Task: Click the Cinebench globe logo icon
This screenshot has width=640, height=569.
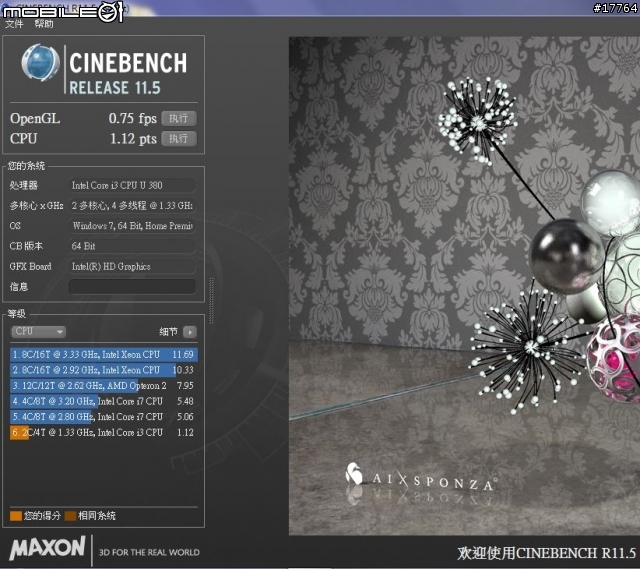Action: 40,63
